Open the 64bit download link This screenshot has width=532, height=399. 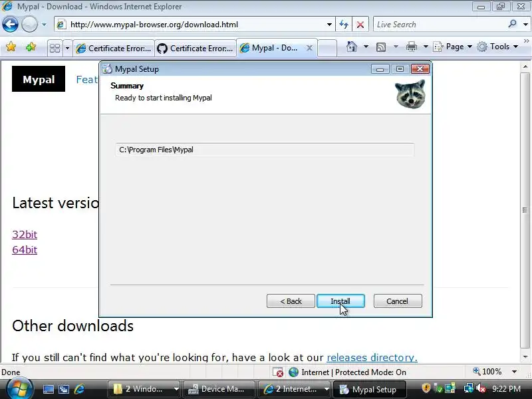coord(25,250)
